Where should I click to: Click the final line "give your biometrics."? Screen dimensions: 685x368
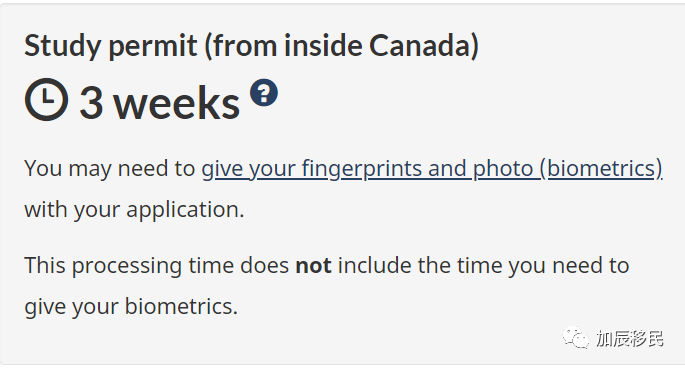pos(131,306)
